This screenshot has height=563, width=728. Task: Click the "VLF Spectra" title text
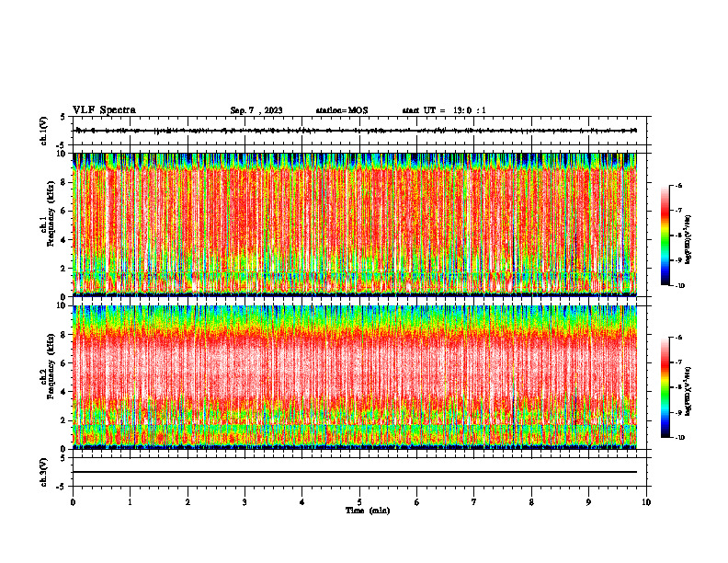tap(104, 110)
